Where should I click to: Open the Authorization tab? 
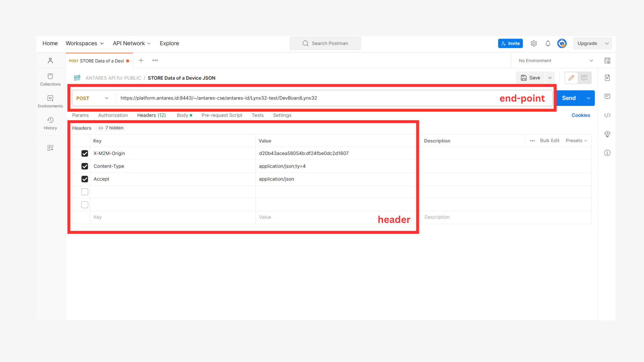pyautogui.click(x=113, y=115)
